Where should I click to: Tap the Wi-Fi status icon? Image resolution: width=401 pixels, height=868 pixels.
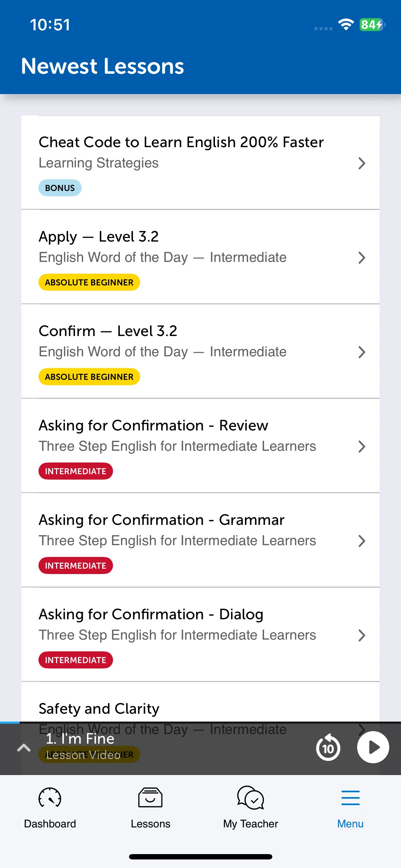pyautogui.click(x=346, y=24)
